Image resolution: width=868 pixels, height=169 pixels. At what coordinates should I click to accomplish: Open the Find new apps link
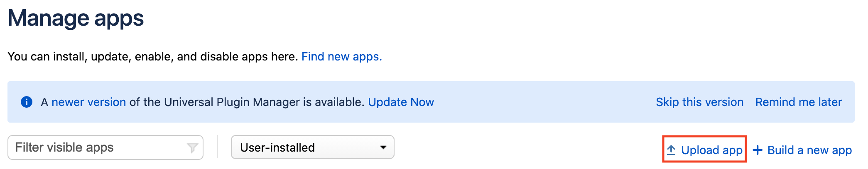(x=341, y=56)
